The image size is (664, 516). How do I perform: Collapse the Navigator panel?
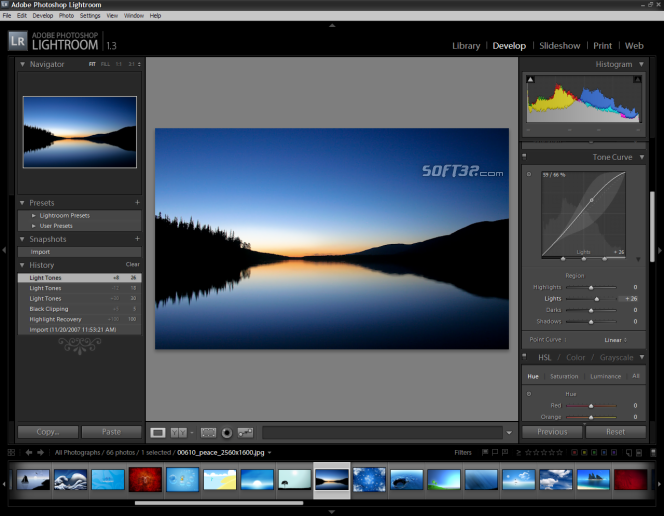[x=22, y=64]
